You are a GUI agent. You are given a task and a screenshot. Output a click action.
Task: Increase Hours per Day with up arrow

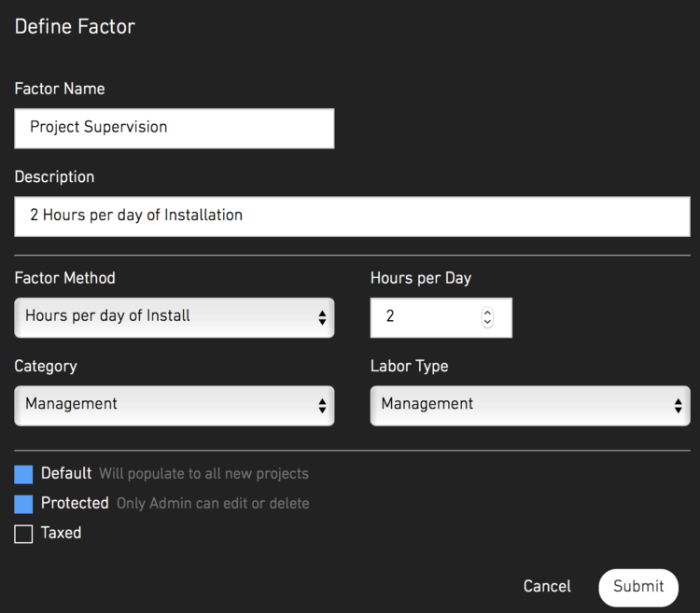[x=487, y=313]
